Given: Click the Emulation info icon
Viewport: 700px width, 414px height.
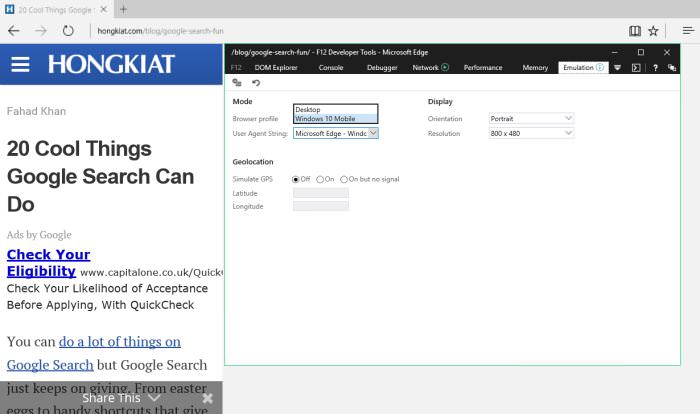Looking at the screenshot, I should (600, 67).
